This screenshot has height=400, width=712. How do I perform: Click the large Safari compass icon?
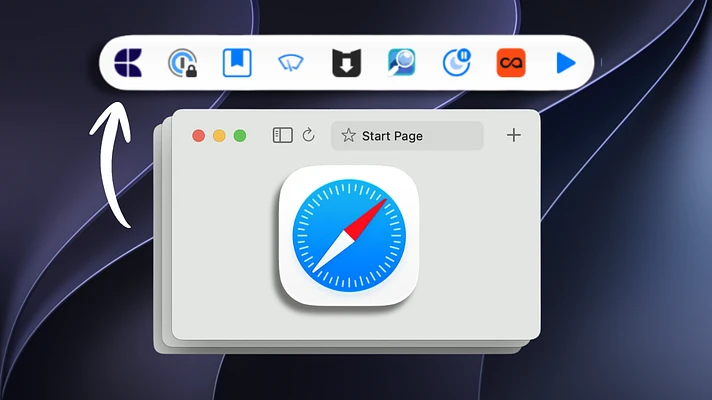tap(349, 236)
